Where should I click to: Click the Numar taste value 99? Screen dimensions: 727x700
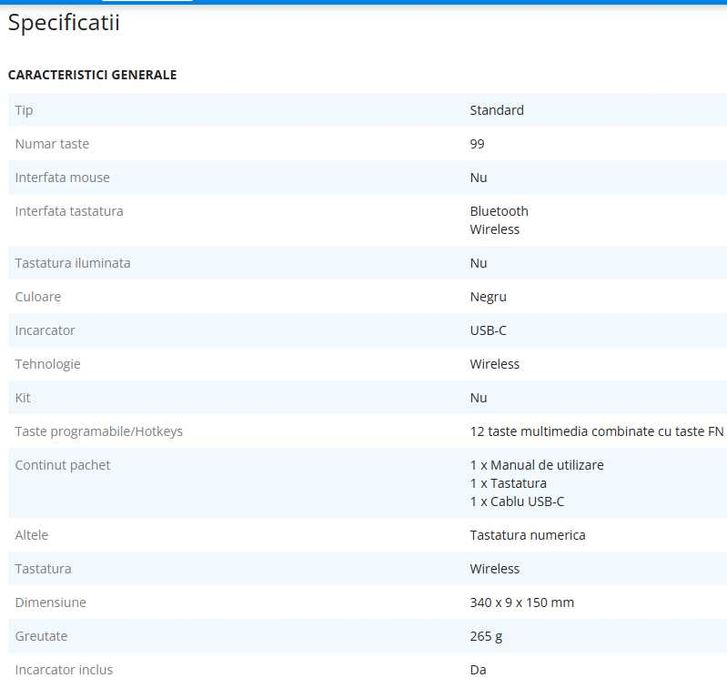point(477,144)
